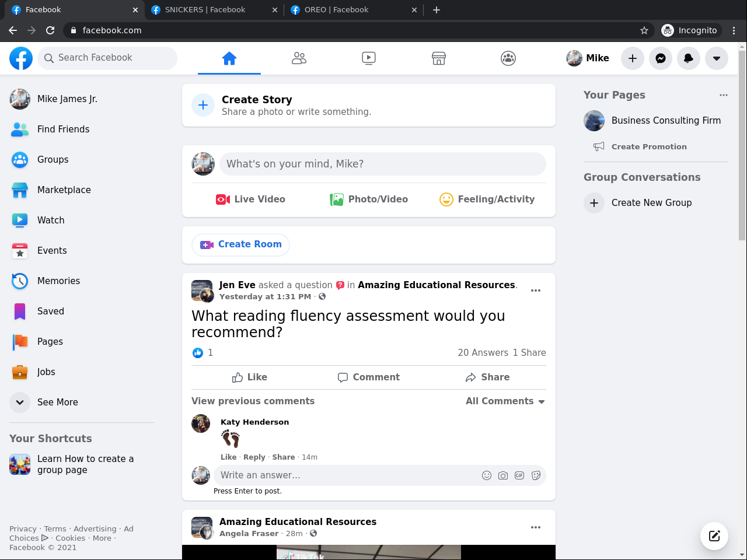Add a GIF to the answer
This screenshot has height=560, width=747.
pyautogui.click(x=519, y=475)
